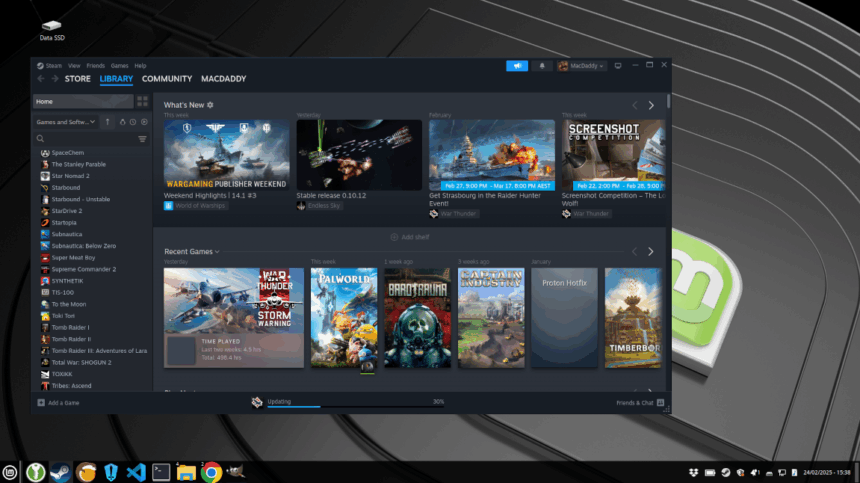The image size is (860, 483).
Task: Click the sort ascending arrow in library sidebar
Action: 108,122
